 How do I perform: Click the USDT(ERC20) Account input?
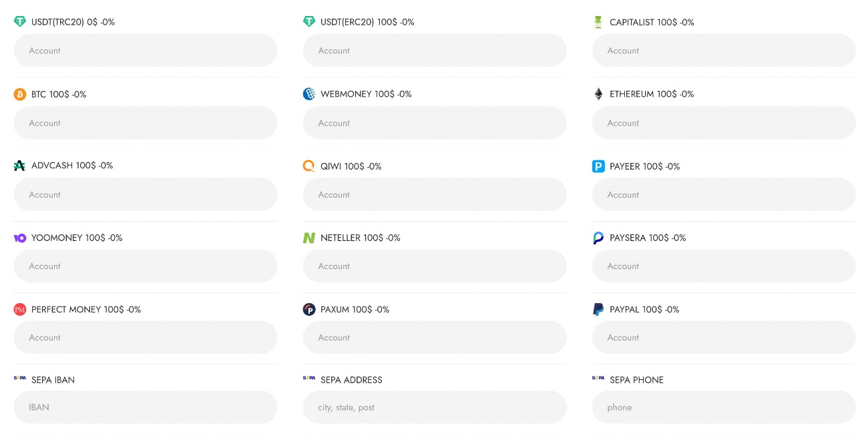tap(435, 51)
